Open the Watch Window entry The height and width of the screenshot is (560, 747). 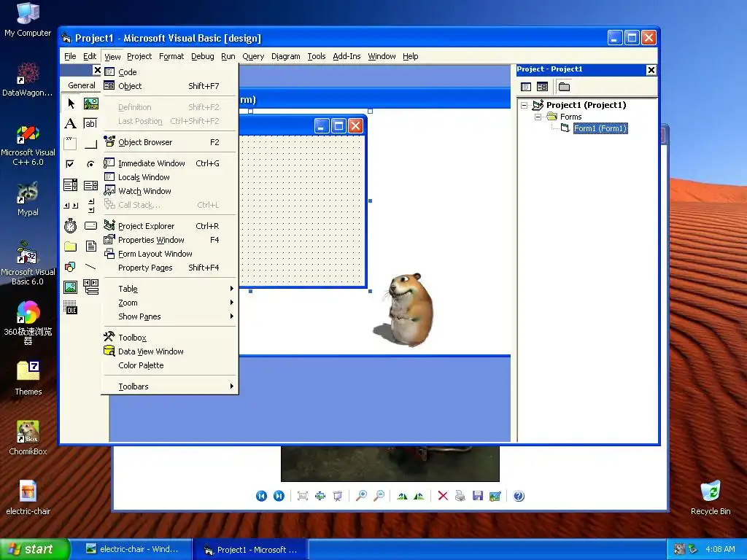(x=169, y=191)
